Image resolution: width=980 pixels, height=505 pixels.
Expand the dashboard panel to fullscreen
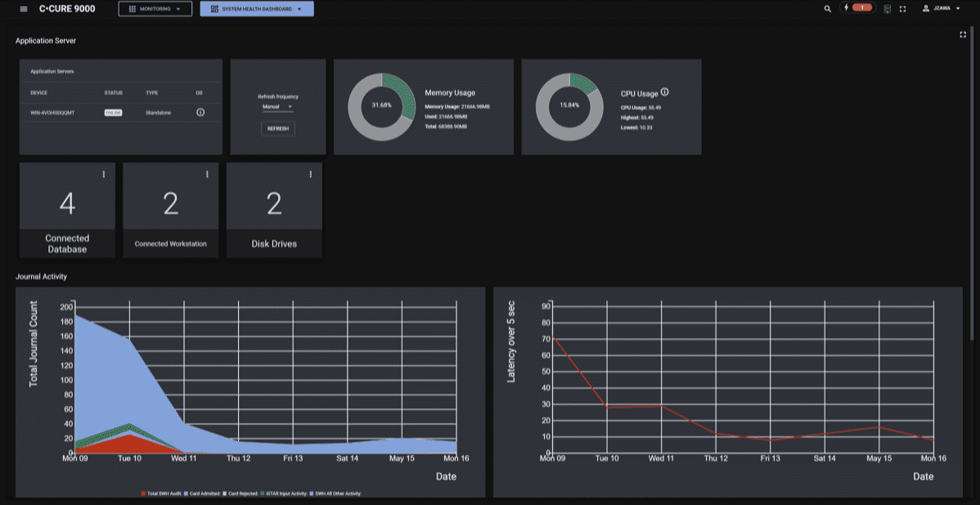pyautogui.click(x=963, y=34)
